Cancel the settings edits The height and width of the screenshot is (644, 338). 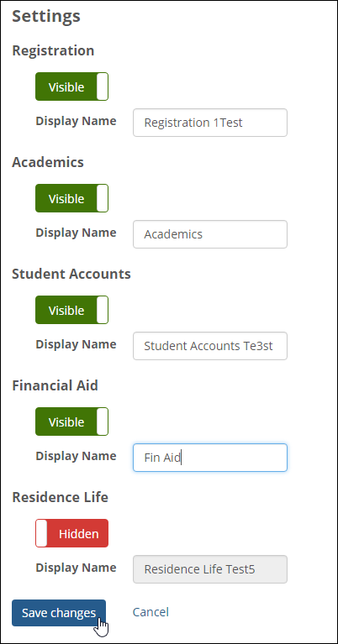[151, 612]
